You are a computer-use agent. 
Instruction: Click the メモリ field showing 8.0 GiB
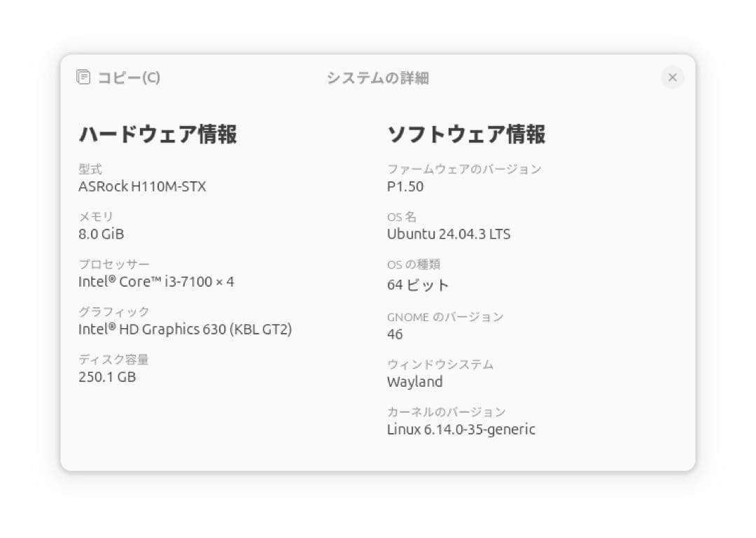pyautogui.click(x=101, y=234)
